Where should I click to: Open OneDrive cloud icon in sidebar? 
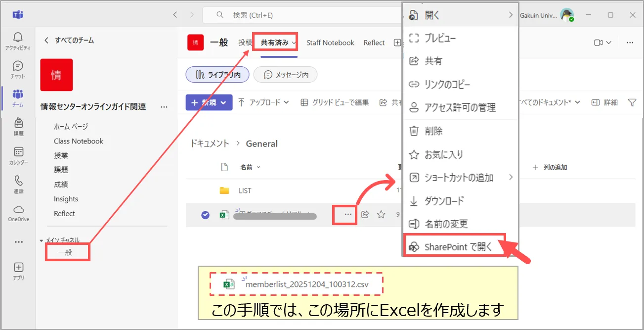click(x=18, y=212)
